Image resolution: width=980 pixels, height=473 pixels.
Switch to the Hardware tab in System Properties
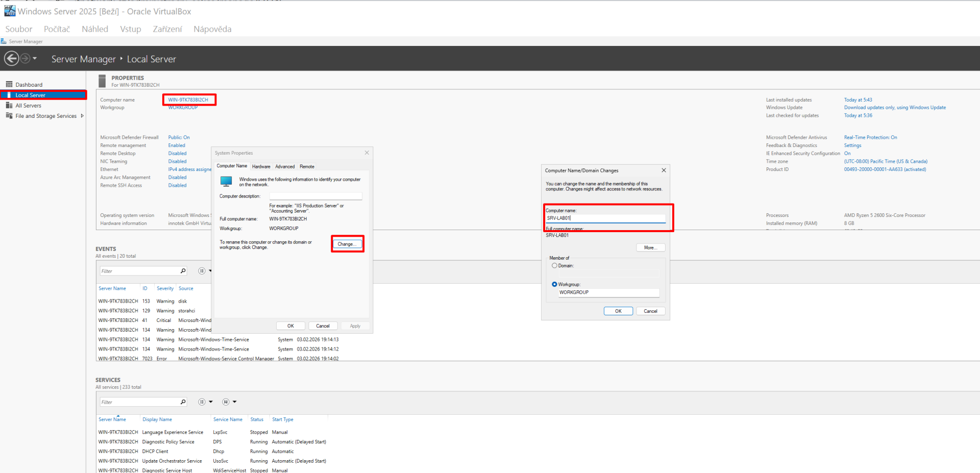(261, 166)
